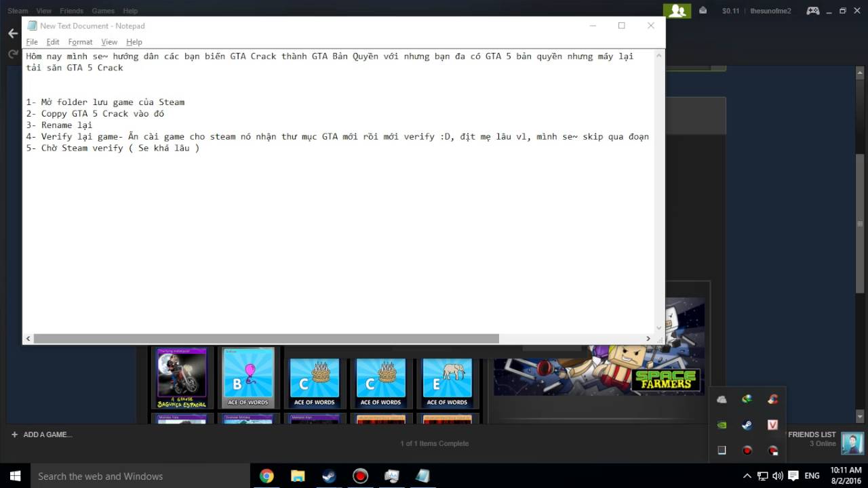This screenshot has height=488, width=868.
Task: Click the recorder tray icon with white overlay
Action: coord(772,450)
